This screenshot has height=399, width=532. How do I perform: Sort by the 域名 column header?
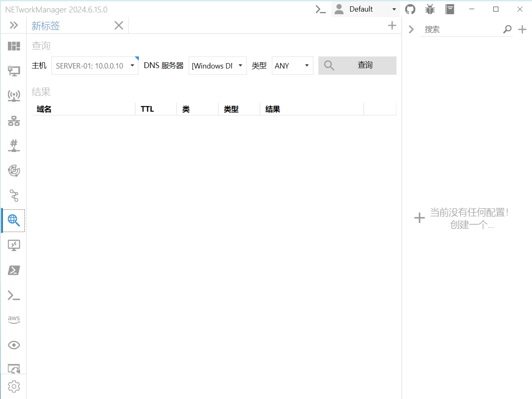(x=84, y=109)
